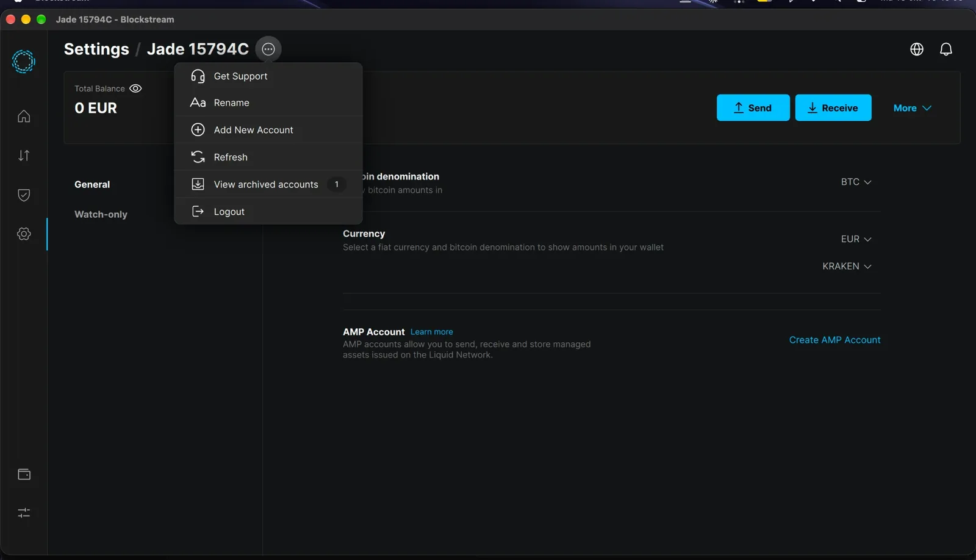Click the Jade 15794C wallet name heading
976x560 pixels.
pyautogui.click(x=198, y=49)
